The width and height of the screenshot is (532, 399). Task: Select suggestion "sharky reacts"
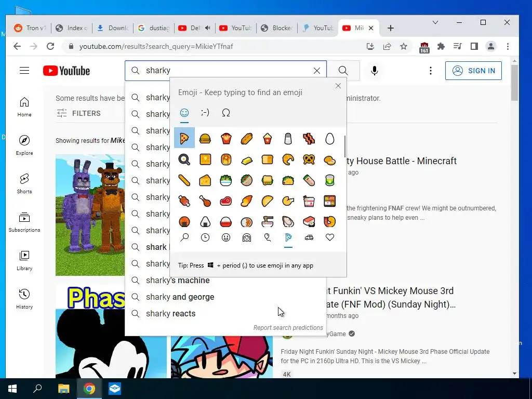(x=225, y=313)
